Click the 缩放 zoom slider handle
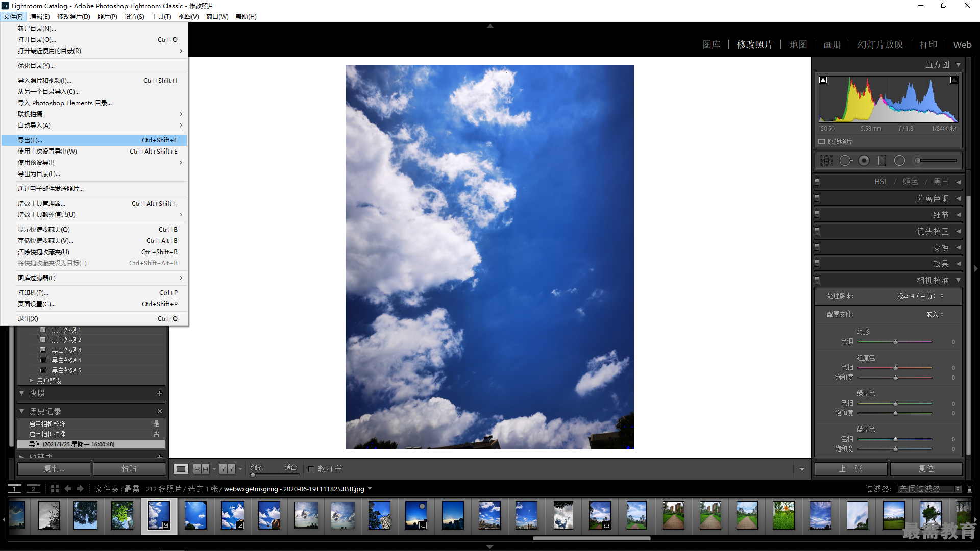Image resolution: width=980 pixels, height=551 pixels. click(x=253, y=474)
